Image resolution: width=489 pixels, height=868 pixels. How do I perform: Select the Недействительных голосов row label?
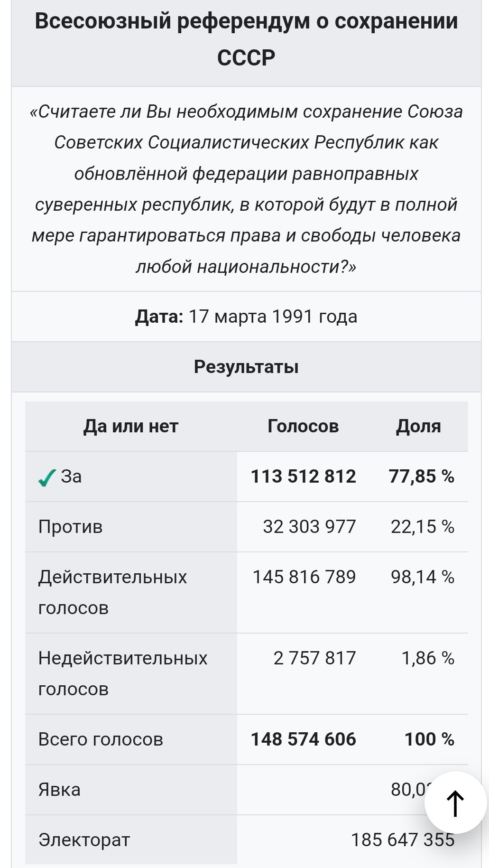(123, 673)
